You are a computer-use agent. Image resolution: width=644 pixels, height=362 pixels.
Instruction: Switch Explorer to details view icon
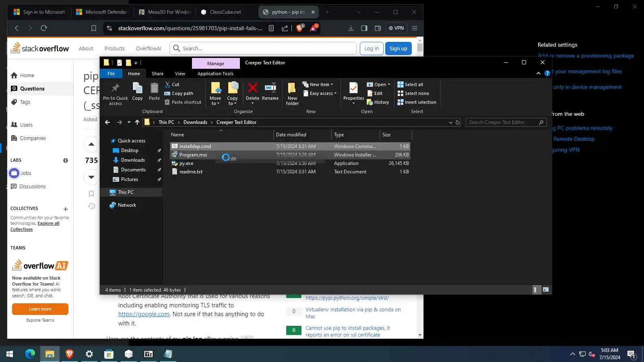(536, 290)
